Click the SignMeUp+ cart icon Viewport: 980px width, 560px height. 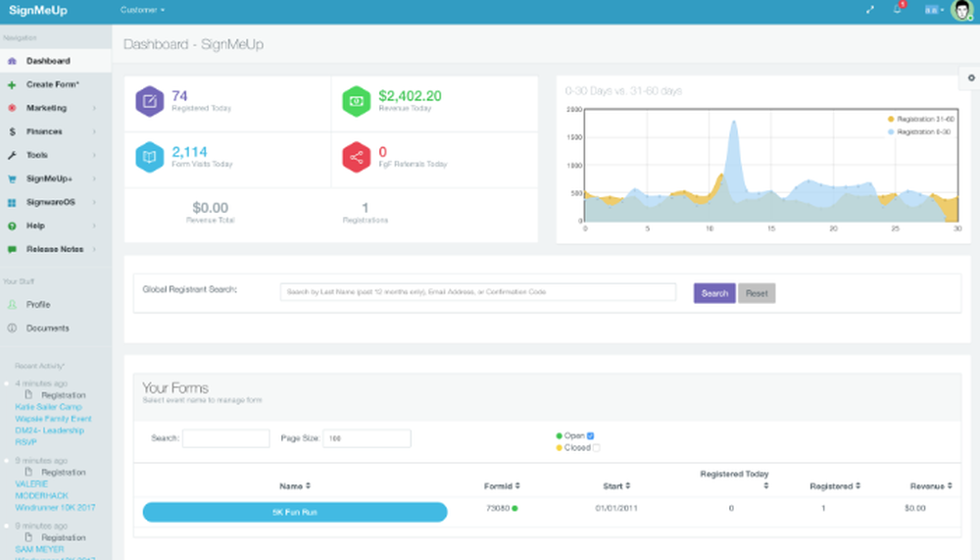click(12, 178)
